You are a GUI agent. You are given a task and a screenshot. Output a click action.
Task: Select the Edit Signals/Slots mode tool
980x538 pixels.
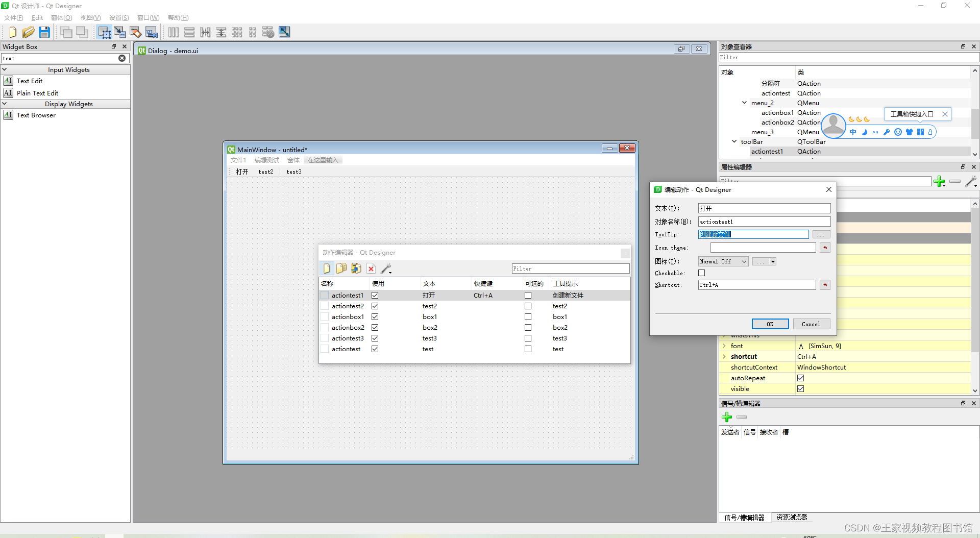coord(120,32)
